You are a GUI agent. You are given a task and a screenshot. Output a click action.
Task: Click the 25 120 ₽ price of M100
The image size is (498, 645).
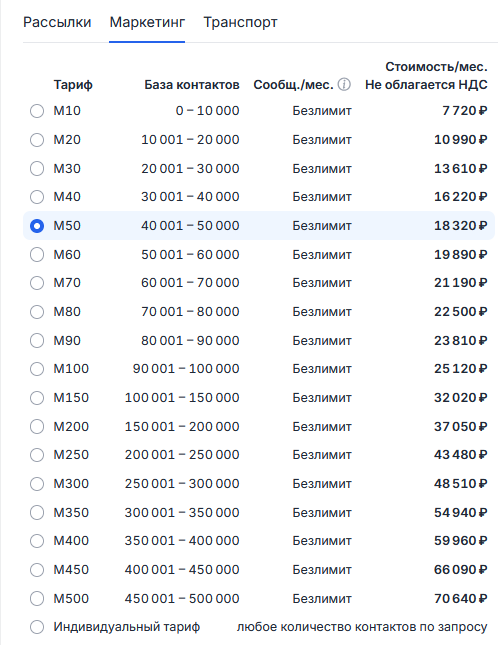[461, 369]
